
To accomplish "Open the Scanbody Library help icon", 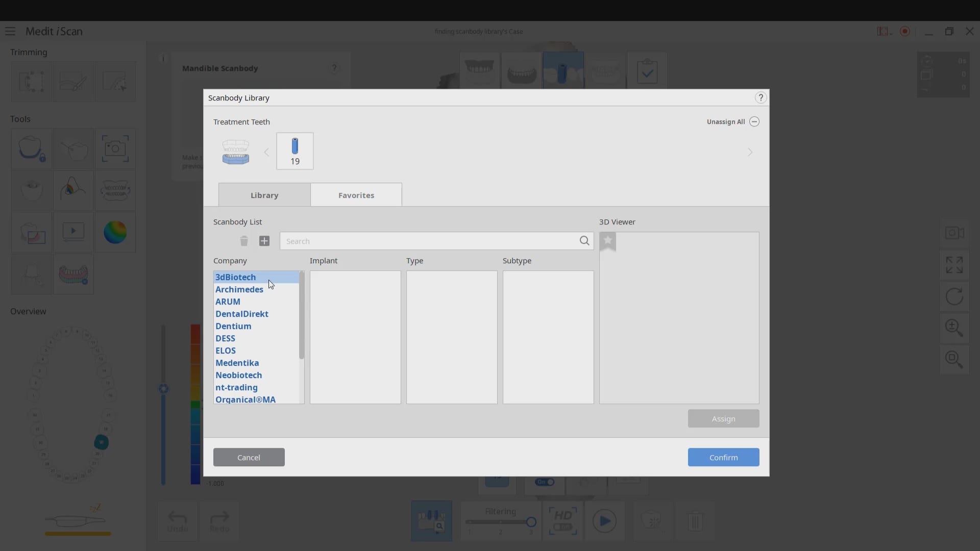I will coord(761,97).
